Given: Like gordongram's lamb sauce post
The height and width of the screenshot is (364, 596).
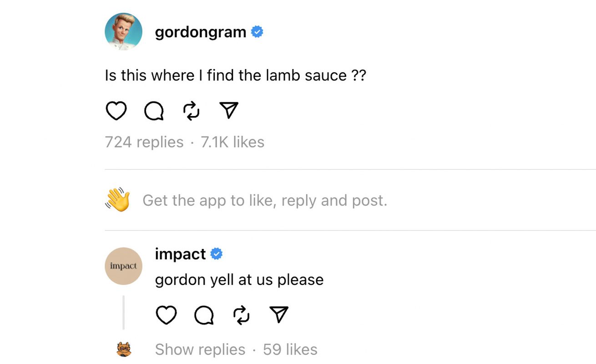Looking at the screenshot, I should (x=116, y=111).
